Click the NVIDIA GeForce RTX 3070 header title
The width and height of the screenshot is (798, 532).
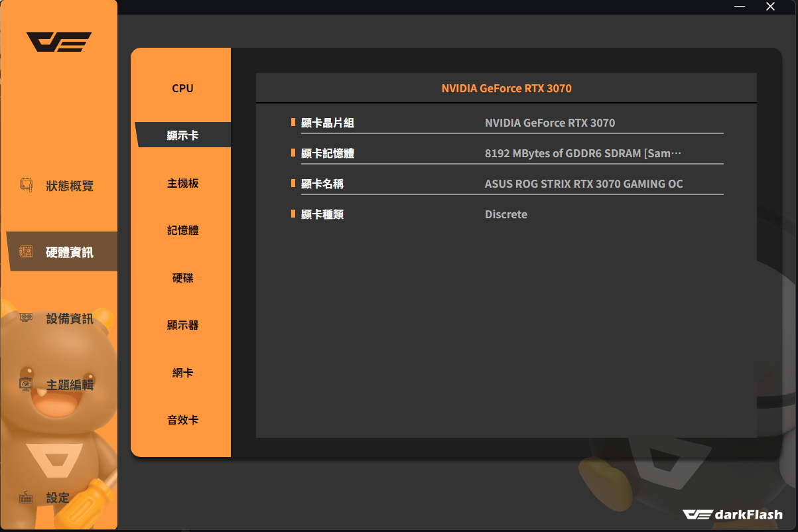tap(506, 88)
